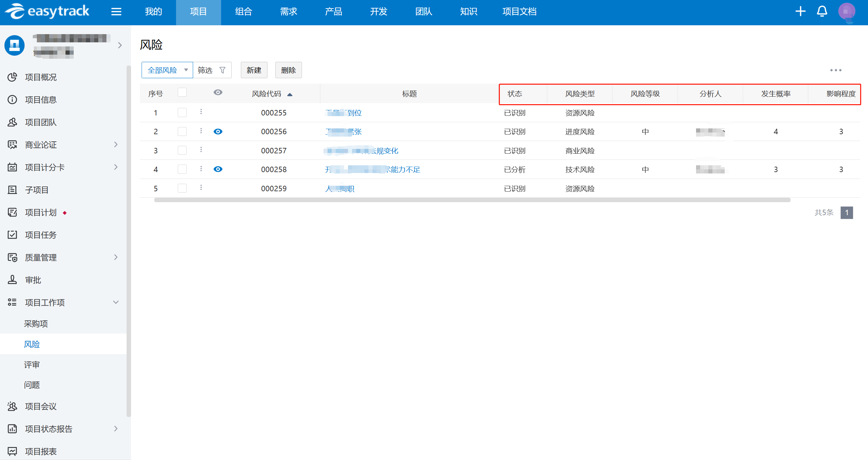868x460 pixels.
Task: Click the filter funnel icon
Action: (x=222, y=70)
